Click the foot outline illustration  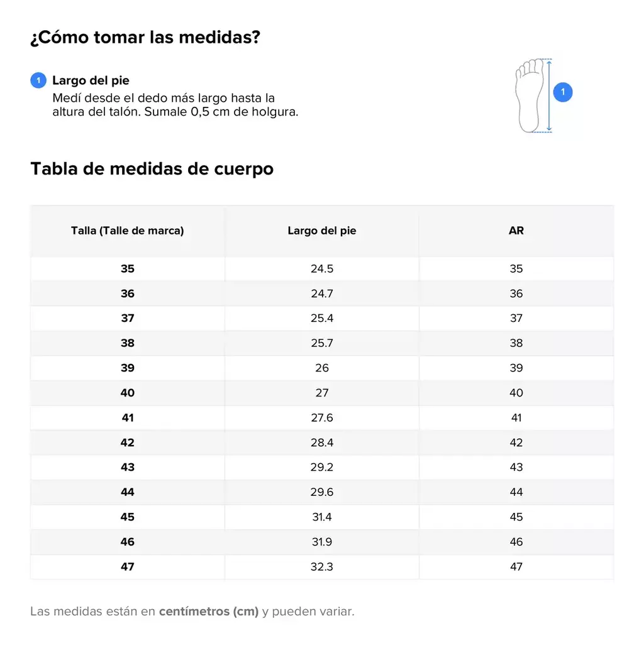pos(530,95)
